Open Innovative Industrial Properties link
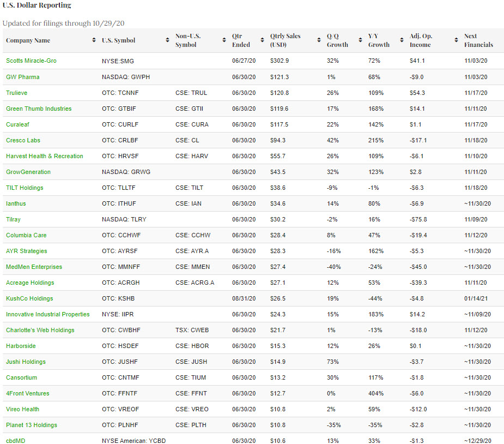The image size is (504, 444). (x=48, y=314)
